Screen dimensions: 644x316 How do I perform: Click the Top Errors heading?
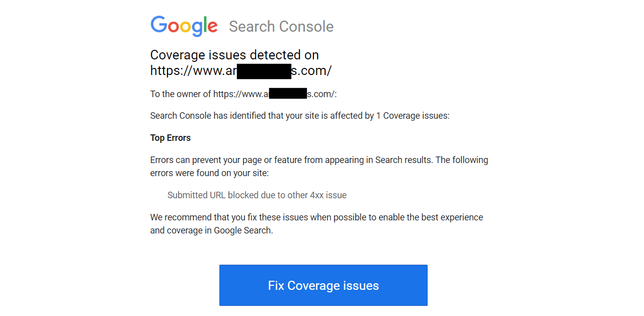tap(171, 138)
